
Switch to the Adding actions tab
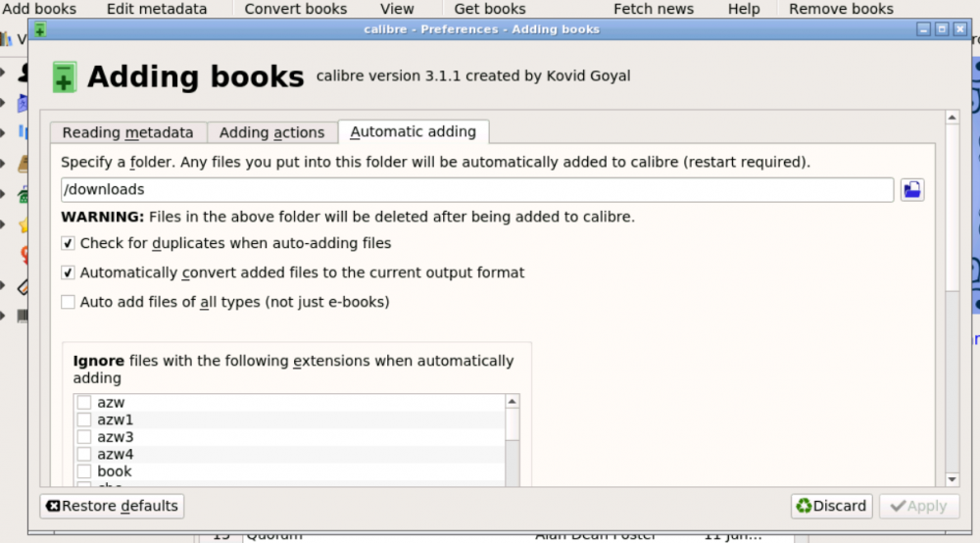tap(271, 132)
